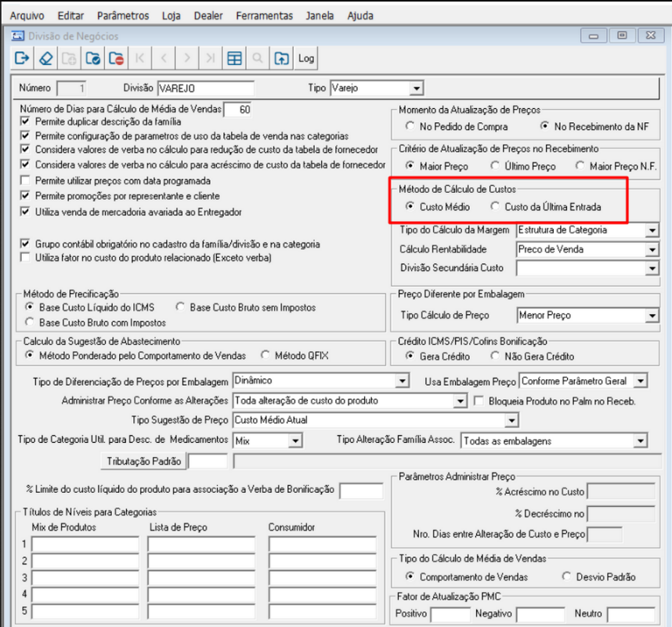Image resolution: width=672 pixels, height=627 pixels.
Task: Click the Tributação Padrão button
Action: pyautogui.click(x=143, y=461)
